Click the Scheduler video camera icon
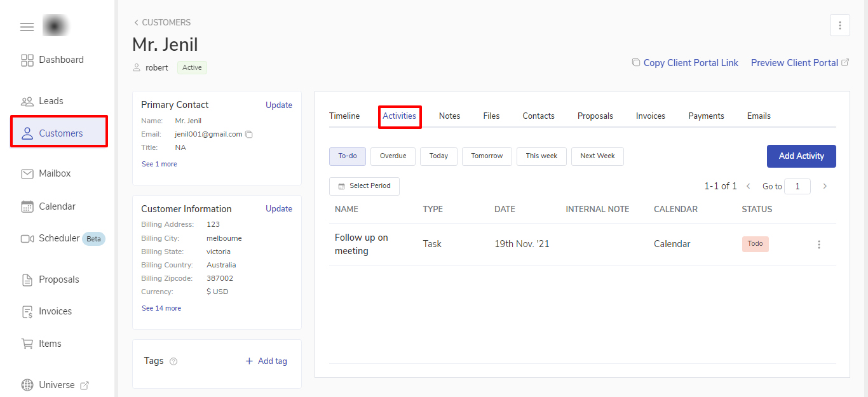The width and height of the screenshot is (868, 397). [27, 239]
